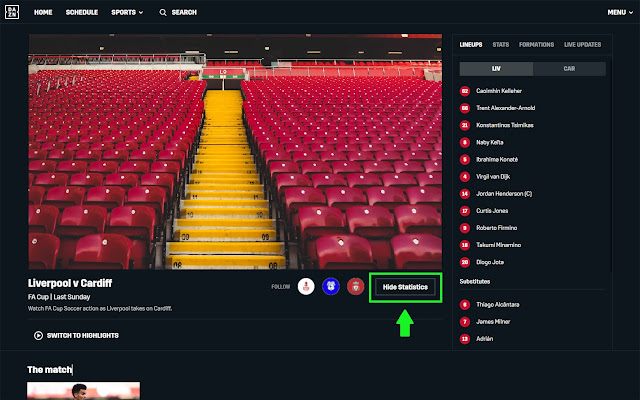
Task: Open the Formations tab
Action: pos(536,44)
